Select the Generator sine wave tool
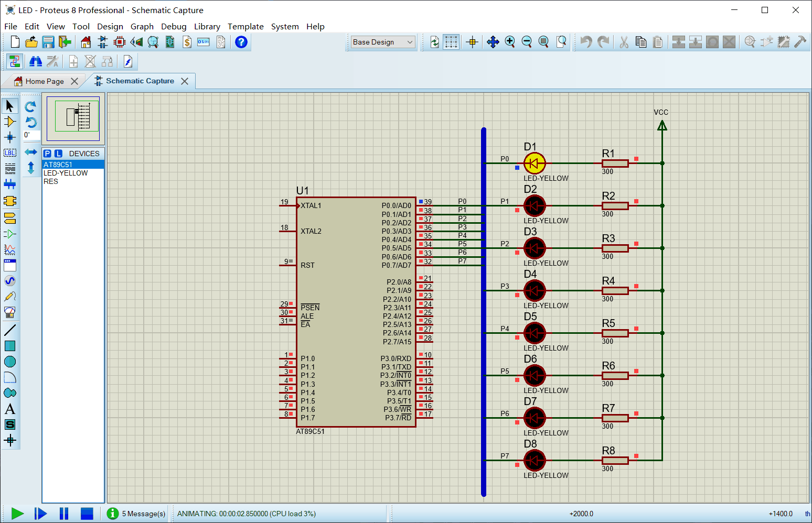The image size is (812, 523). 9,281
